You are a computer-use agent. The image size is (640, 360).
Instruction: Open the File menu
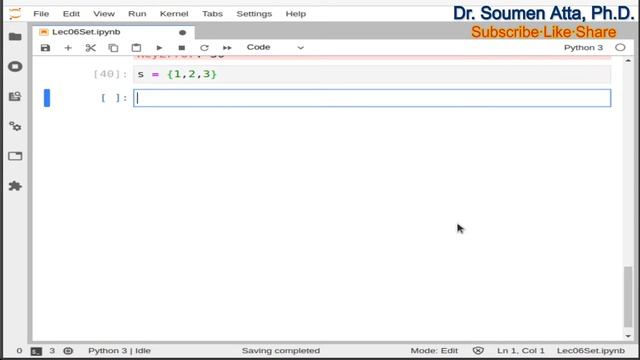pyautogui.click(x=41, y=13)
